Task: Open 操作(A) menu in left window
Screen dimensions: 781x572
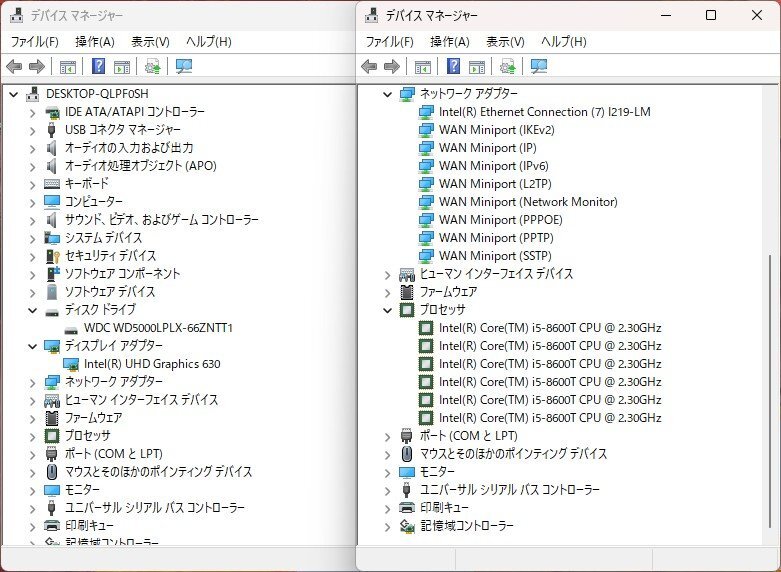Action: click(95, 42)
